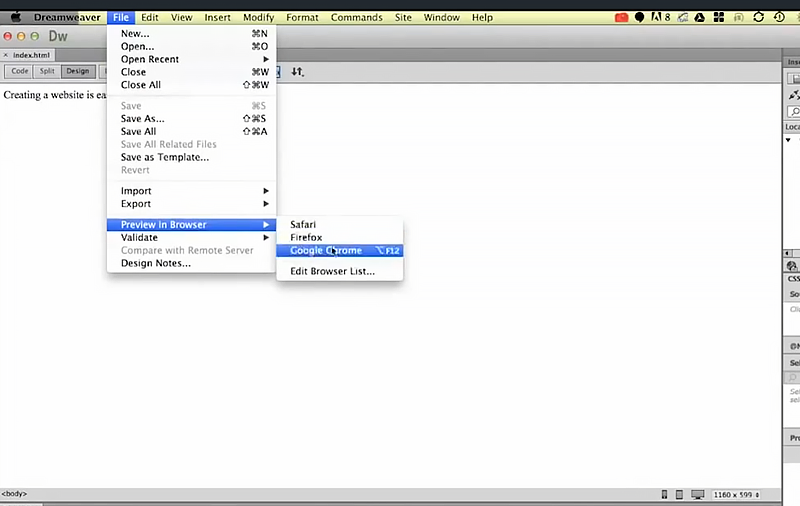Open the Google Drive menu bar icon
This screenshot has width=800, height=506.
(x=699, y=17)
